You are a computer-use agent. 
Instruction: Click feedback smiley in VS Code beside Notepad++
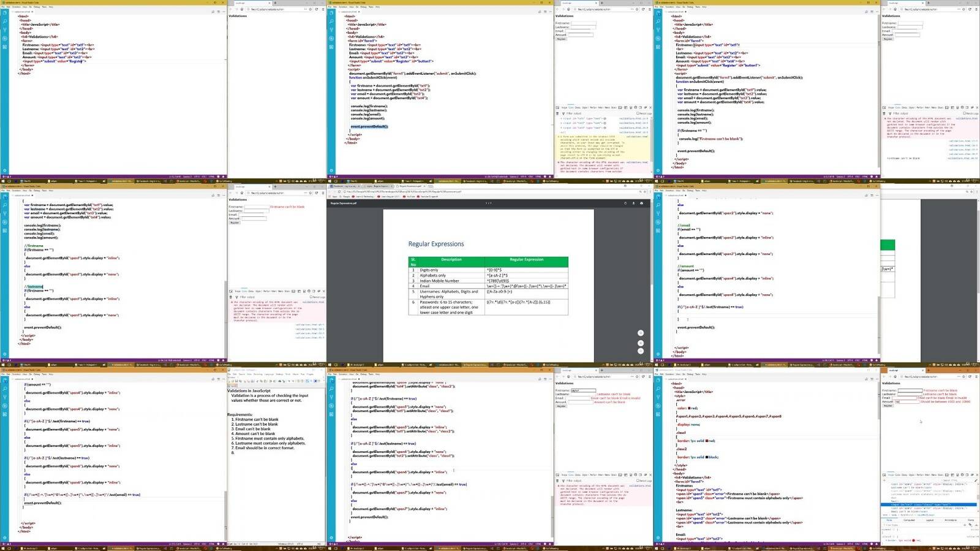(217, 544)
